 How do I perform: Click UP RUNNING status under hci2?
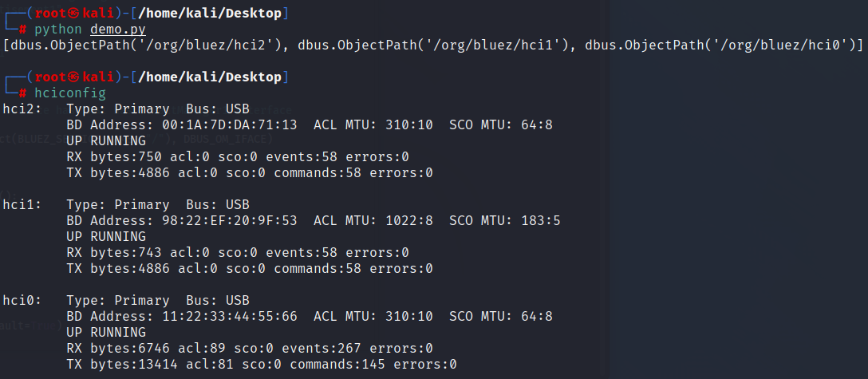(106, 141)
